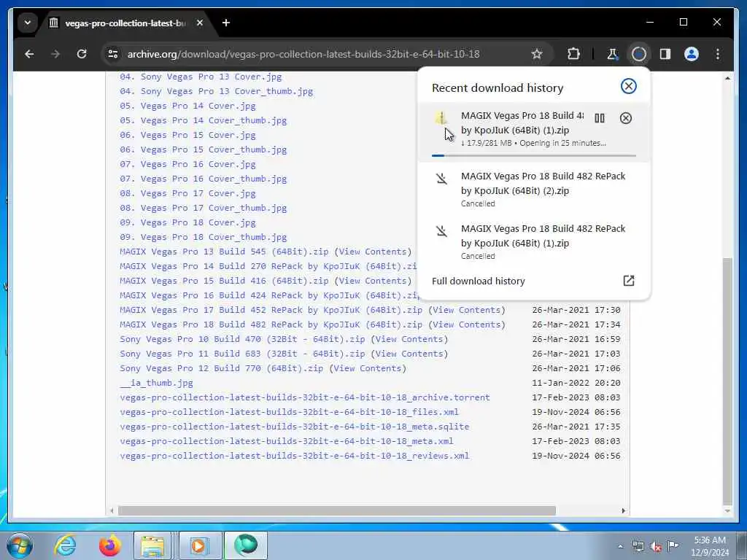The image size is (747, 560).
Task: View Contents of MAGIX Vegas Pro 13 zip
Action: [373, 252]
